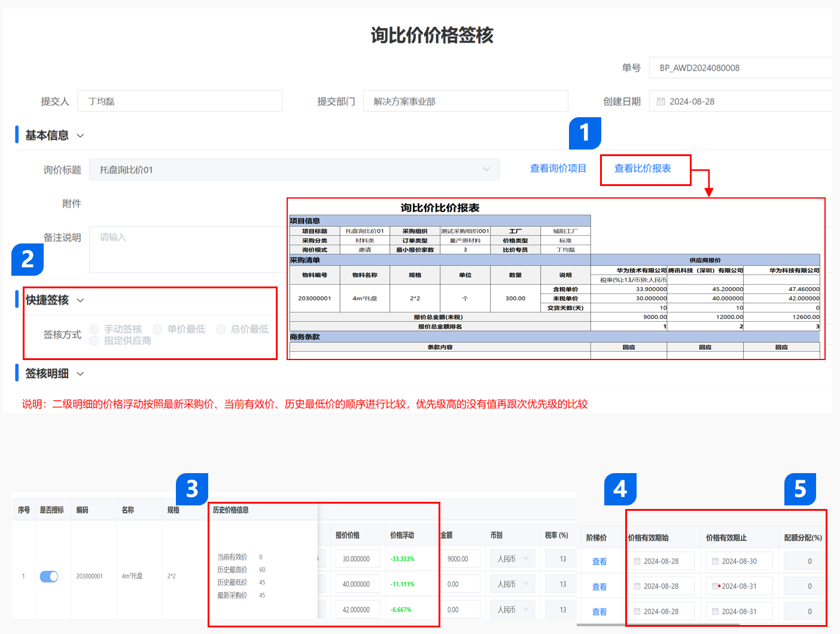Click calendar icon for 2024-08-30 end date
Image resolution: width=840 pixels, height=634 pixels.
point(715,561)
